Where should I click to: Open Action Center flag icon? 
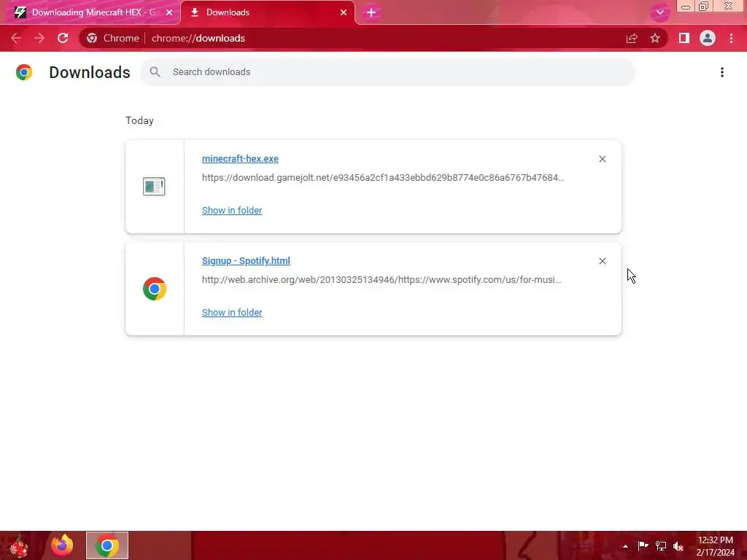click(643, 545)
